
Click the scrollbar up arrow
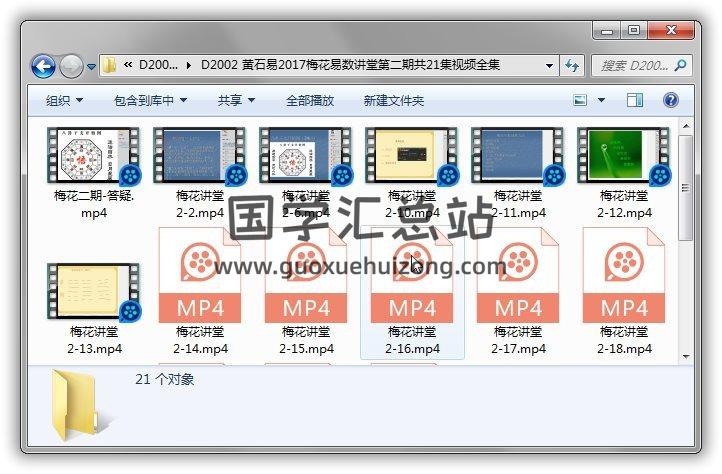686,126
